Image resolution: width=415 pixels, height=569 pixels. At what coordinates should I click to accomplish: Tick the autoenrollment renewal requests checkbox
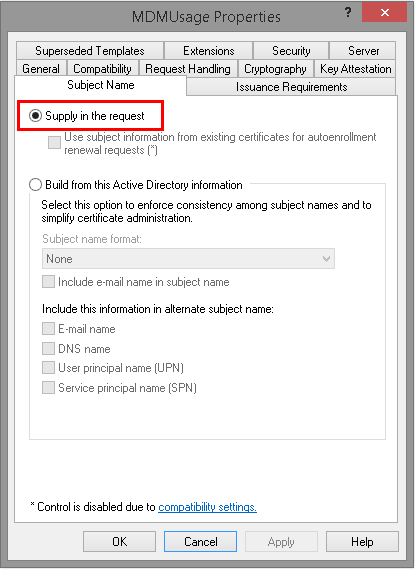pyautogui.click(x=54, y=142)
